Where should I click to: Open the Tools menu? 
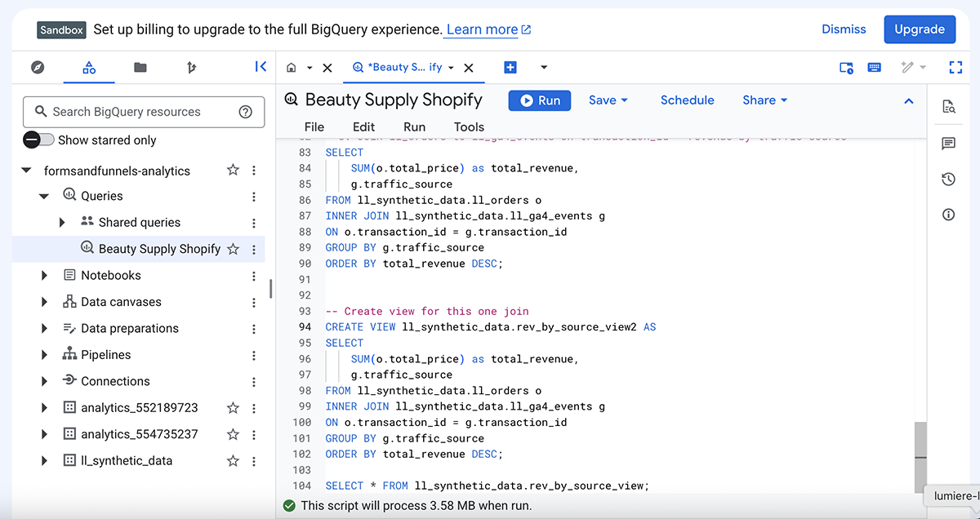[x=470, y=126]
